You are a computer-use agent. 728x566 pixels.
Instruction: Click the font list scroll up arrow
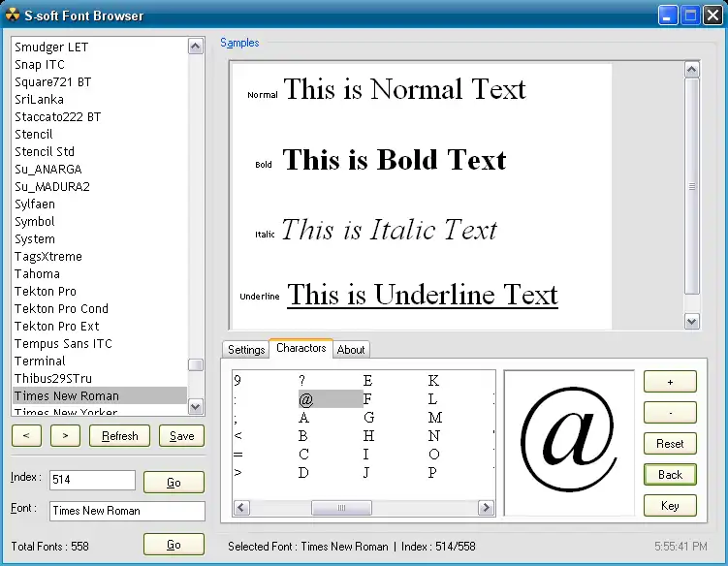tap(196, 46)
